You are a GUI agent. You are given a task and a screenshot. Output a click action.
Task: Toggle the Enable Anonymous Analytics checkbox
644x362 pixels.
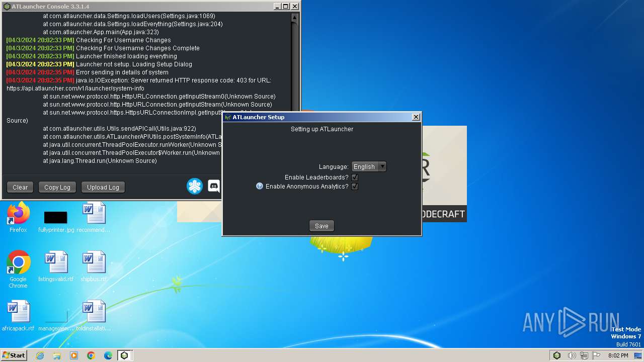click(x=355, y=187)
